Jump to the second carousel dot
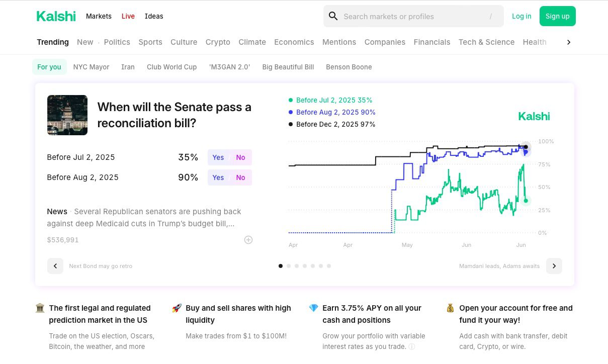Viewport: 608px width, 364px height. pos(289,266)
